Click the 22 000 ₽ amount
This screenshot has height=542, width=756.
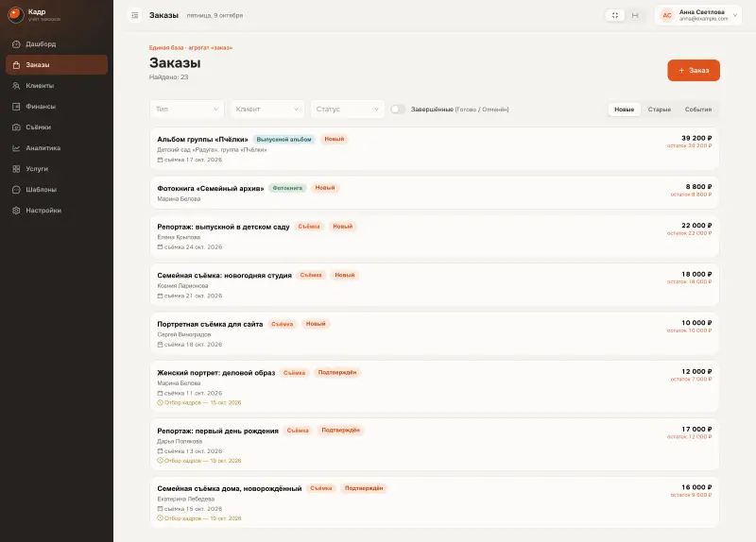tap(696, 225)
